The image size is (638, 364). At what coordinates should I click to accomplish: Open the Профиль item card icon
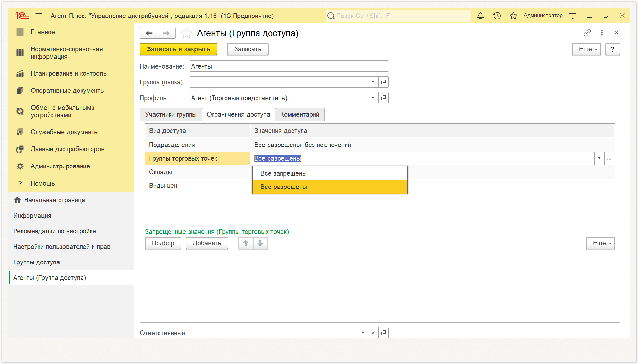click(x=383, y=98)
